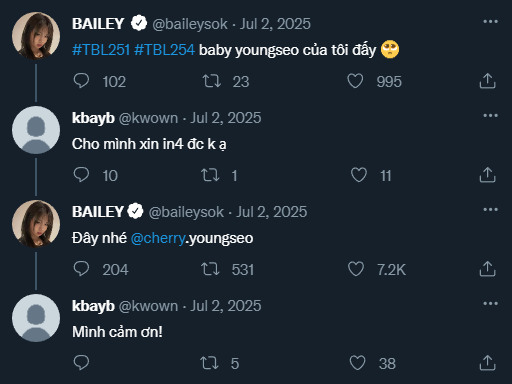Image resolution: width=512 pixels, height=384 pixels.
Task: Reply to 'Cho mình xin in4' tweet
Action: coord(81,175)
